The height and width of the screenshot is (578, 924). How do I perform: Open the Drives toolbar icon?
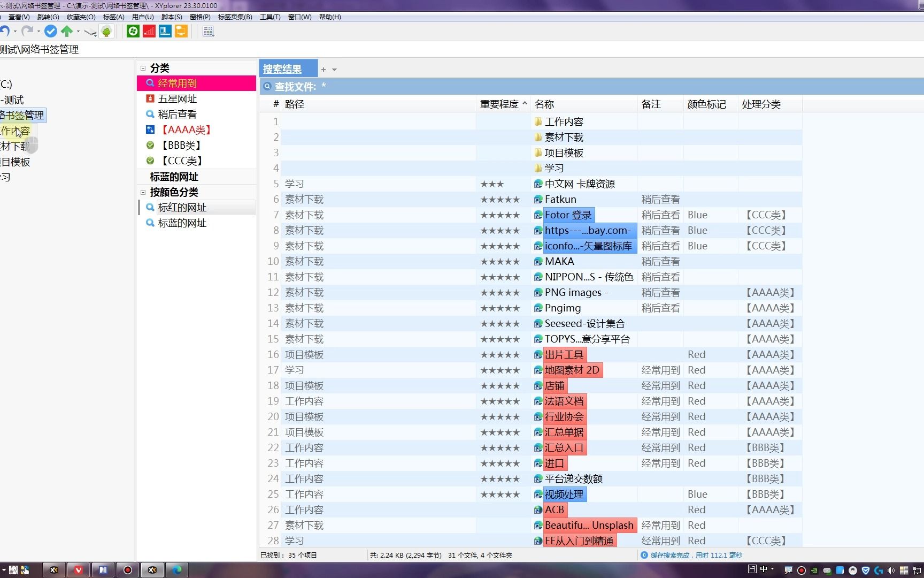[90, 32]
